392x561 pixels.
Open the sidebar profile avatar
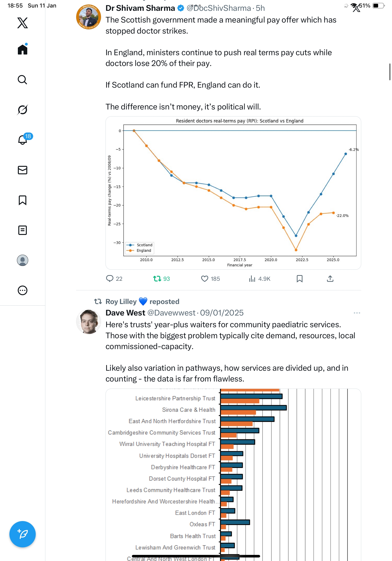tap(23, 260)
